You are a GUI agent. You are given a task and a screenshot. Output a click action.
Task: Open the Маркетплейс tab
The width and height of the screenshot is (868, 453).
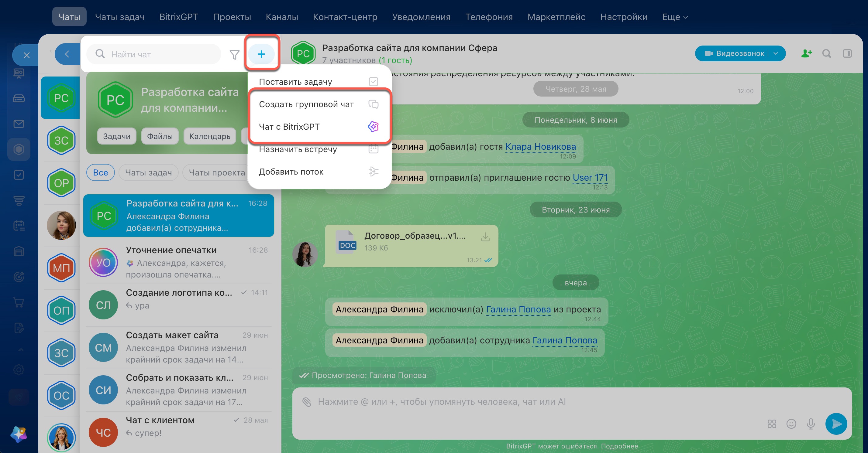[x=556, y=17]
